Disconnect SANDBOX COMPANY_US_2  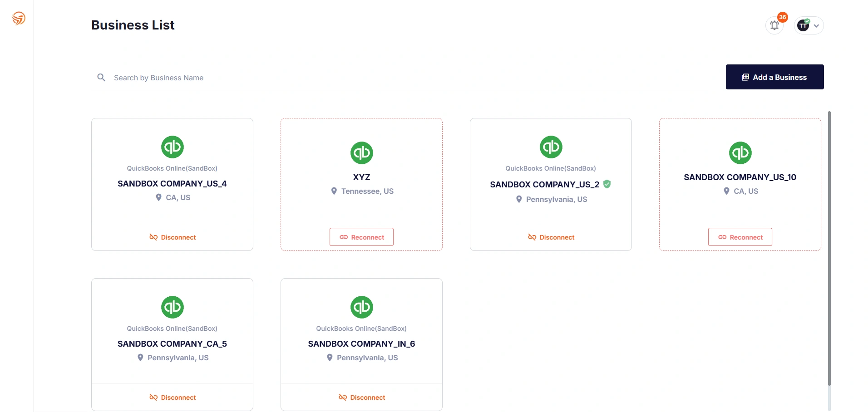click(x=551, y=237)
